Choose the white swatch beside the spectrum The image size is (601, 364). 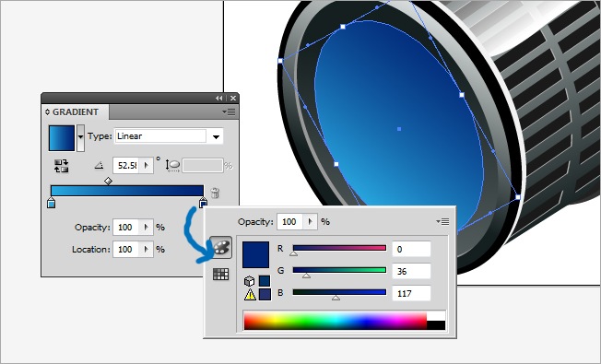click(436, 316)
